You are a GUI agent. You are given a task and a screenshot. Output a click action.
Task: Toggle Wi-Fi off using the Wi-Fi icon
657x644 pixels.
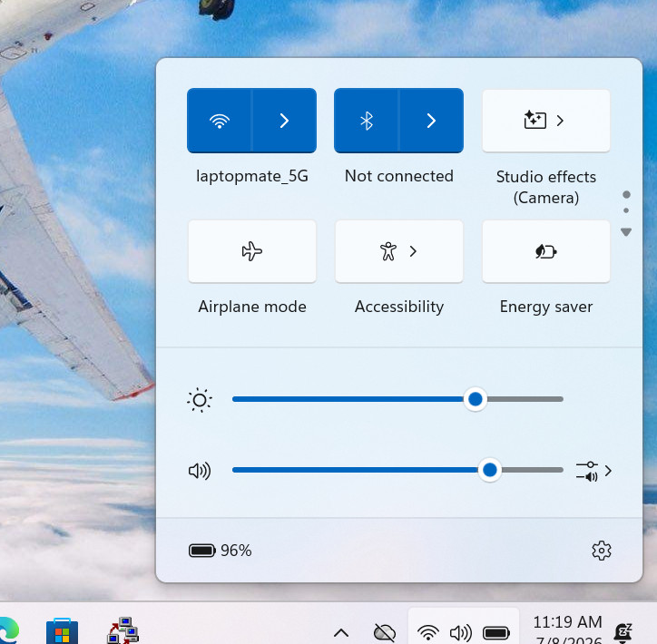219,121
